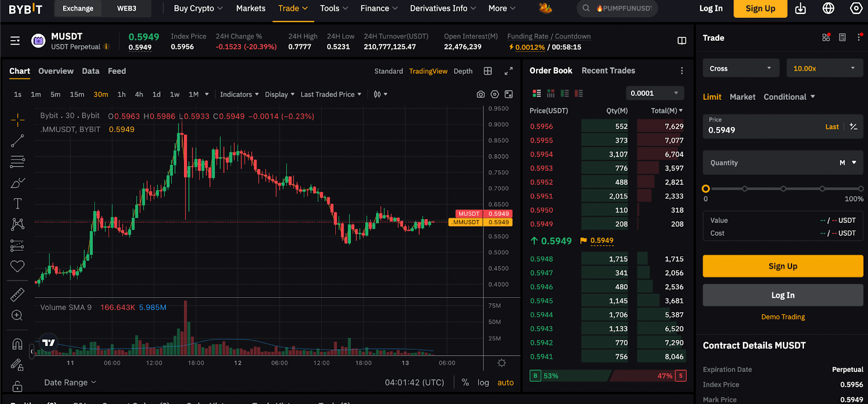Select the trend line drawing tool
This screenshot has width=868, height=404.
point(17,141)
